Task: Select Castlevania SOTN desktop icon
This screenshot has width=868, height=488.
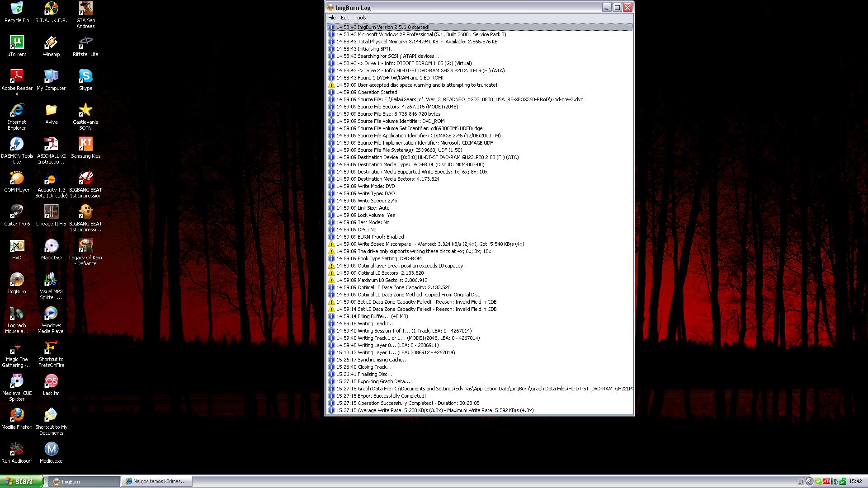Action: [x=85, y=117]
